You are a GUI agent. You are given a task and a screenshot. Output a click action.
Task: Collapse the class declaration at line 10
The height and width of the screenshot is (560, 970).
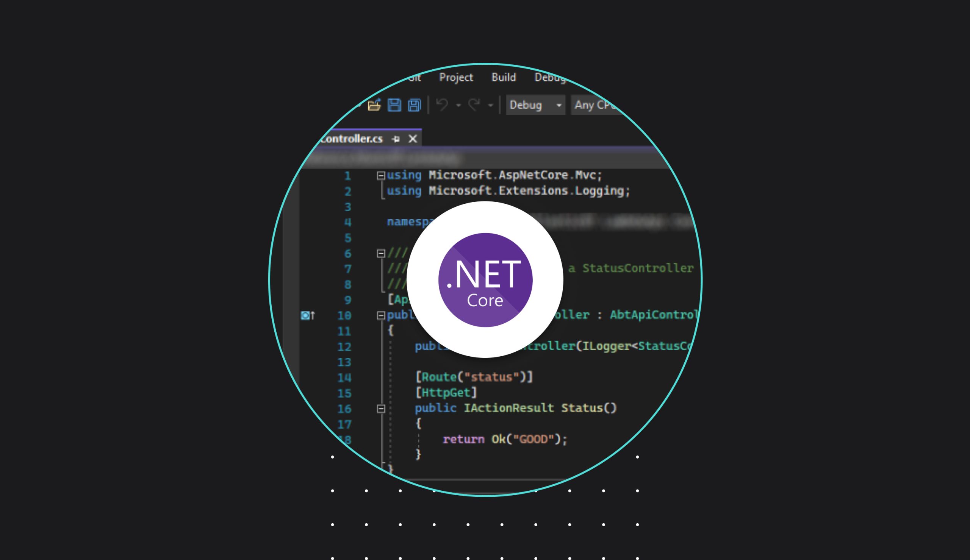point(381,316)
